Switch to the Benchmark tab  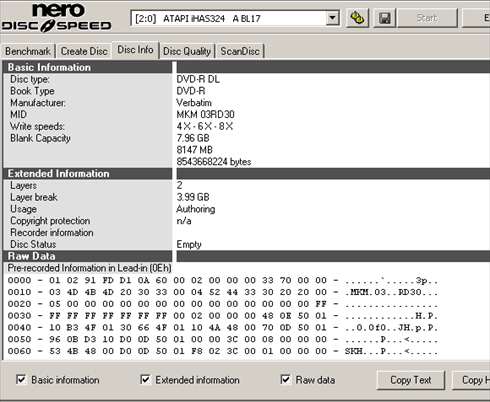click(x=28, y=51)
